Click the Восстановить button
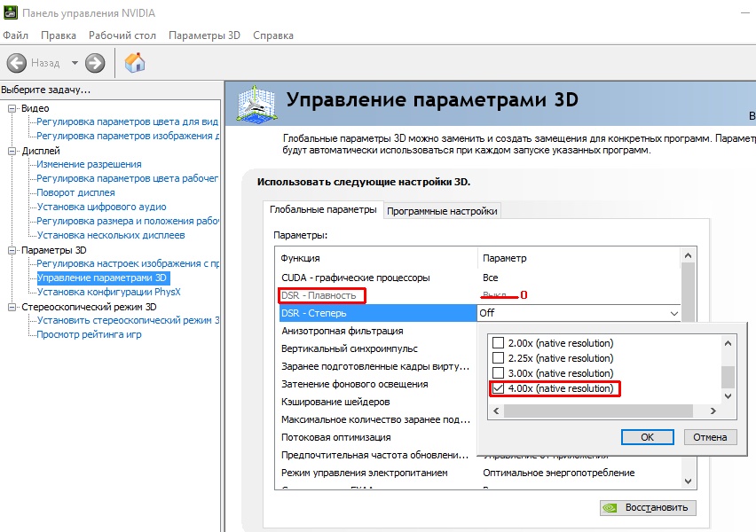This screenshot has height=532, width=756. [x=648, y=507]
